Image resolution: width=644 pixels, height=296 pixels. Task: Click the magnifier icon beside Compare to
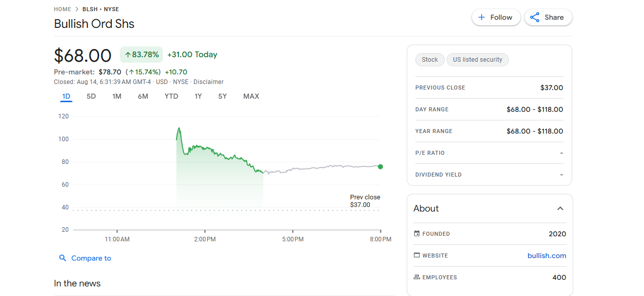coord(63,258)
